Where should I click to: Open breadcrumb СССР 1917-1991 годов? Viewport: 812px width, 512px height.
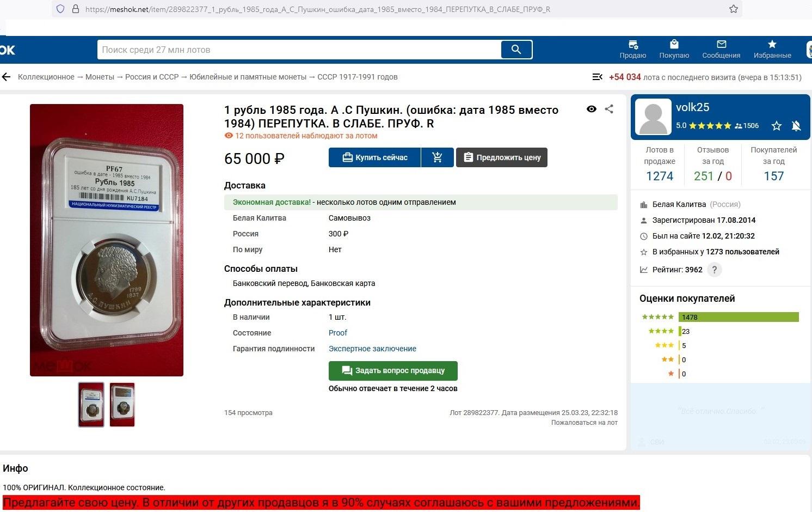click(x=358, y=77)
